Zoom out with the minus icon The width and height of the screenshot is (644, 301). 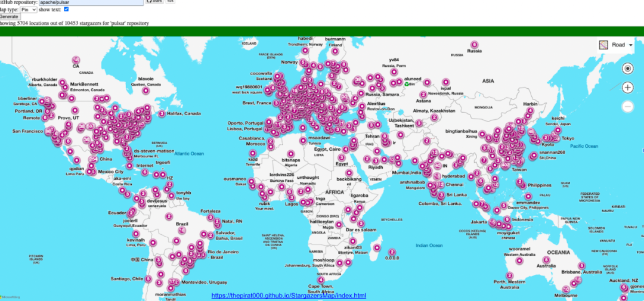pos(627,107)
